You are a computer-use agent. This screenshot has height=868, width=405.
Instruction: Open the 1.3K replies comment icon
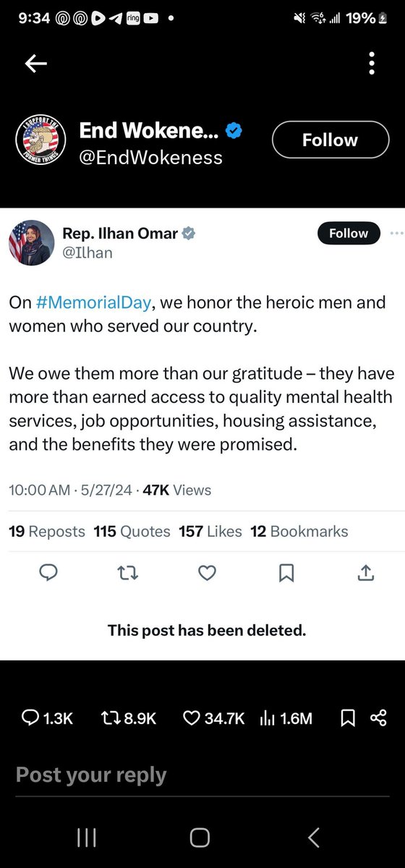point(30,718)
